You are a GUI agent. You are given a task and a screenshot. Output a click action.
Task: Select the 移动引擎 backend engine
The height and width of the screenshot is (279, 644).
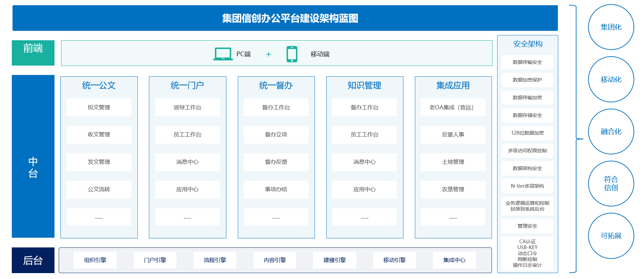coord(394,260)
